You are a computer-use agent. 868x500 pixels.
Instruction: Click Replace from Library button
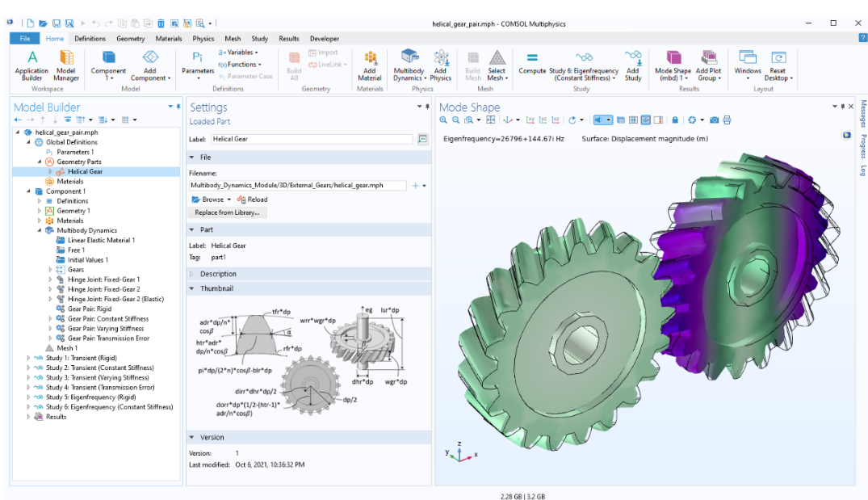(x=227, y=212)
